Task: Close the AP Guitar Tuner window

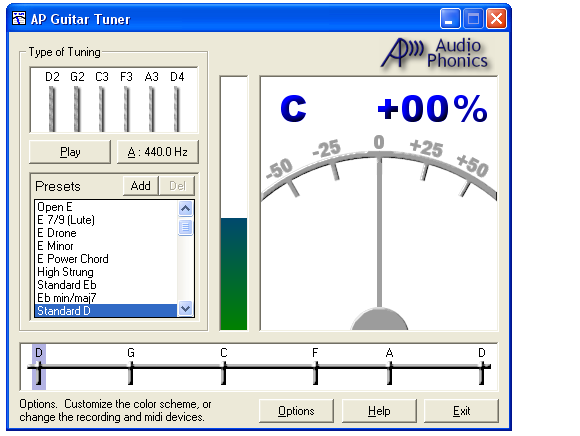Action: pyautogui.click(x=496, y=18)
